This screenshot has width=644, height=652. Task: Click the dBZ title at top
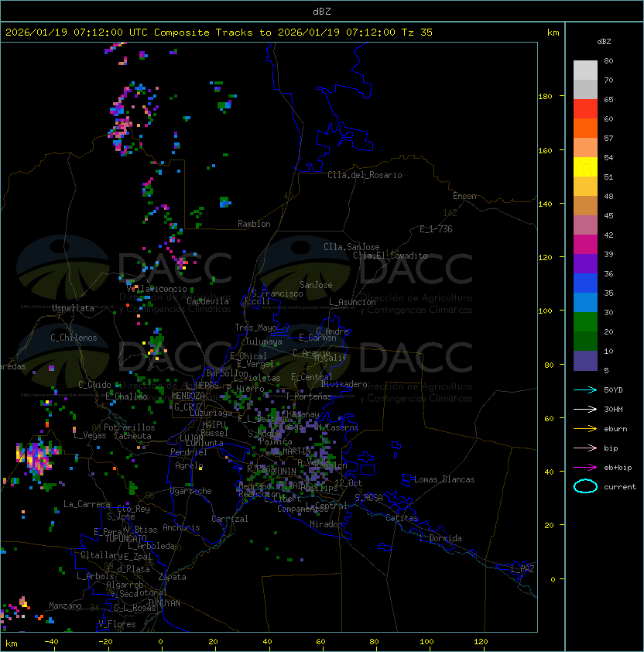pyautogui.click(x=322, y=11)
